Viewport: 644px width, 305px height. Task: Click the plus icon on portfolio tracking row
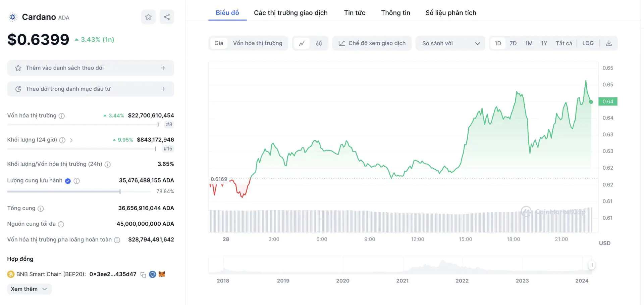pyautogui.click(x=163, y=89)
